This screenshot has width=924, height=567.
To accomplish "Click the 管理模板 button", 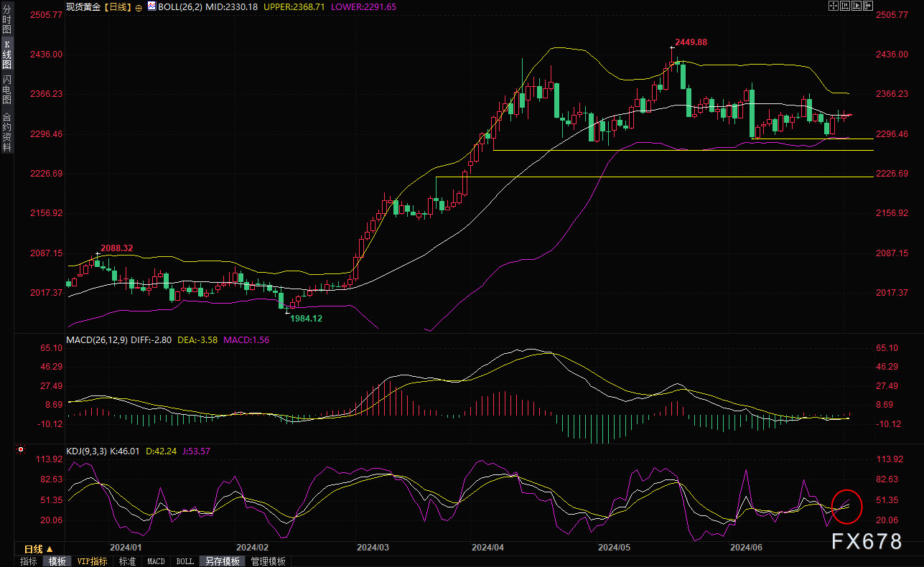I will click(x=268, y=561).
